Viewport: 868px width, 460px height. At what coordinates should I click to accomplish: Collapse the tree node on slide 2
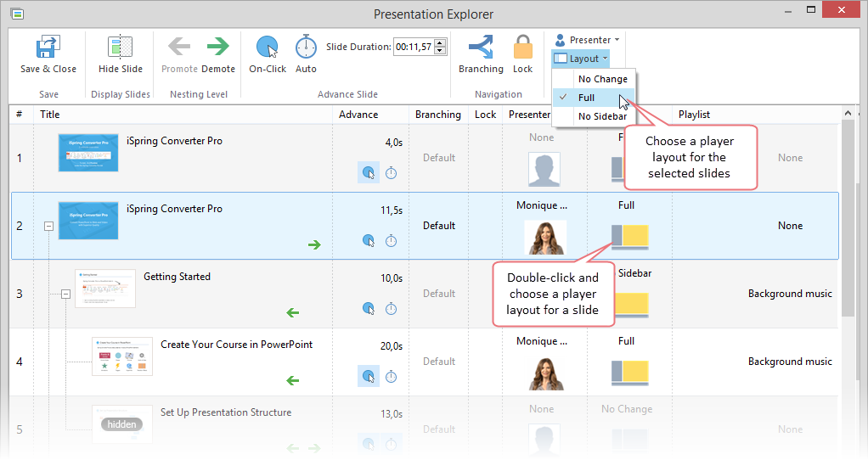tap(48, 227)
